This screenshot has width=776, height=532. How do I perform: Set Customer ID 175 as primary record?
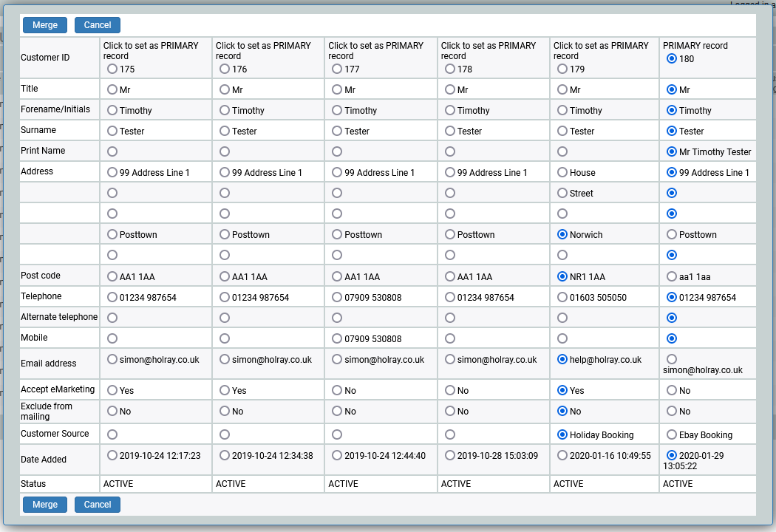pyautogui.click(x=112, y=69)
